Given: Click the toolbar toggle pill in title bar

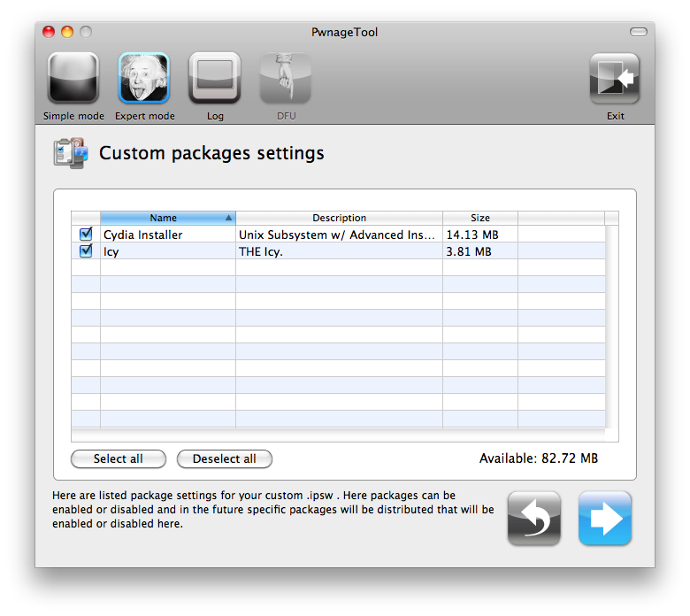Looking at the screenshot, I should [638, 32].
